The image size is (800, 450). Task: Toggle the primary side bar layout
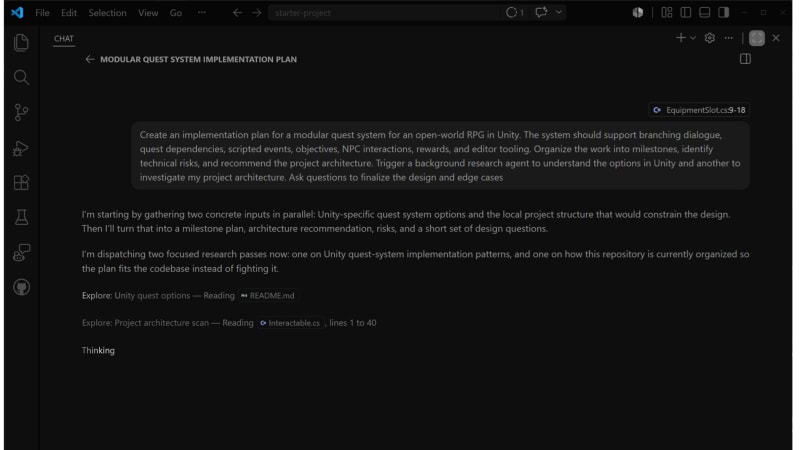(x=686, y=12)
